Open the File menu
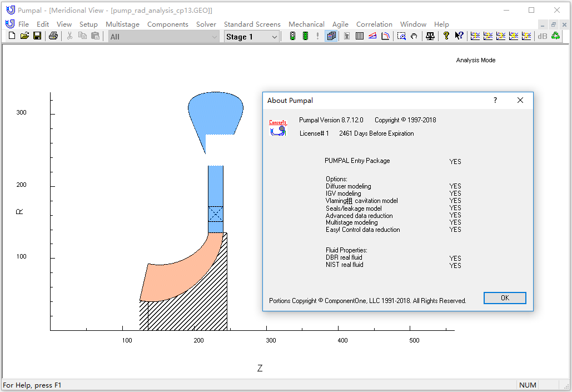Image resolution: width=572 pixels, height=392 pixels. click(23, 24)
